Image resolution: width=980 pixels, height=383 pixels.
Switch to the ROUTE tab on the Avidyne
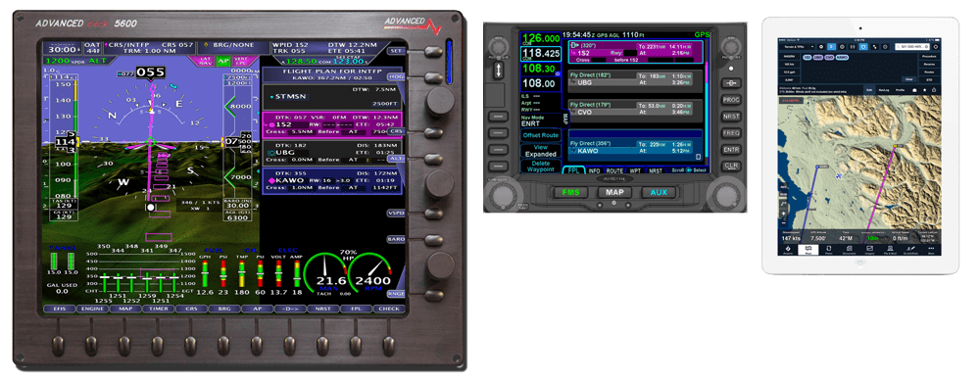click(x=614, y=170)
